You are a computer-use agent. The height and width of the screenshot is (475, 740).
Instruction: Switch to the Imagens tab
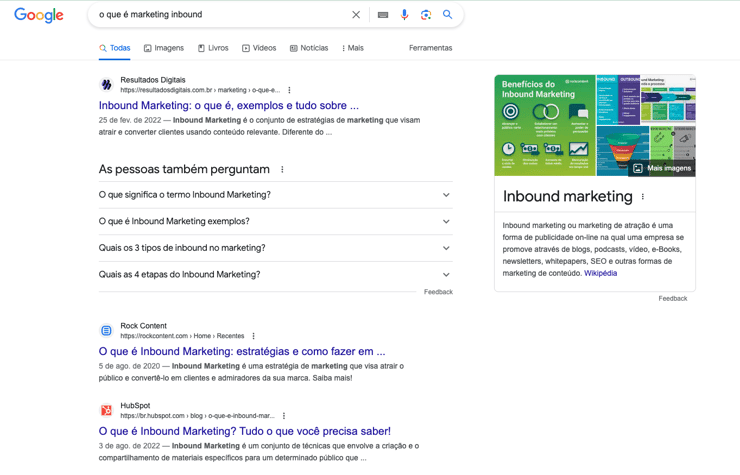(163, 48)
